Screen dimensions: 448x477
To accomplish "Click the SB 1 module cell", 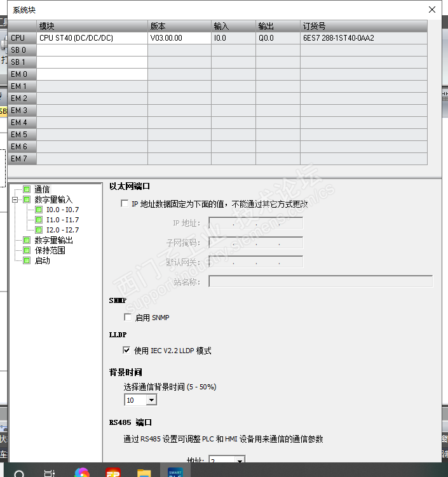I will 92,62.
